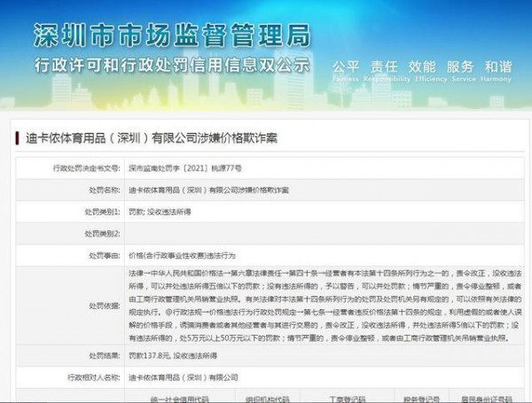This screenshot has height=403, width=532.
Task: Select the 处罚类别2 label
Action: (x=103, y=234)
